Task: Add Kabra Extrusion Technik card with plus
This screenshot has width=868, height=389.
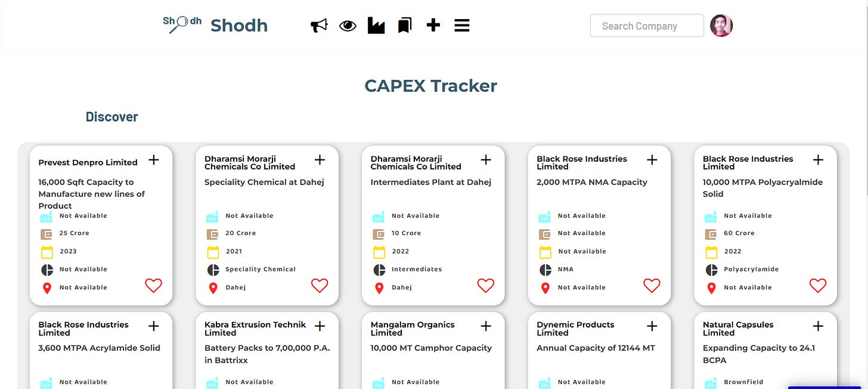Action: pyautogui.click(x=320, y=326)
